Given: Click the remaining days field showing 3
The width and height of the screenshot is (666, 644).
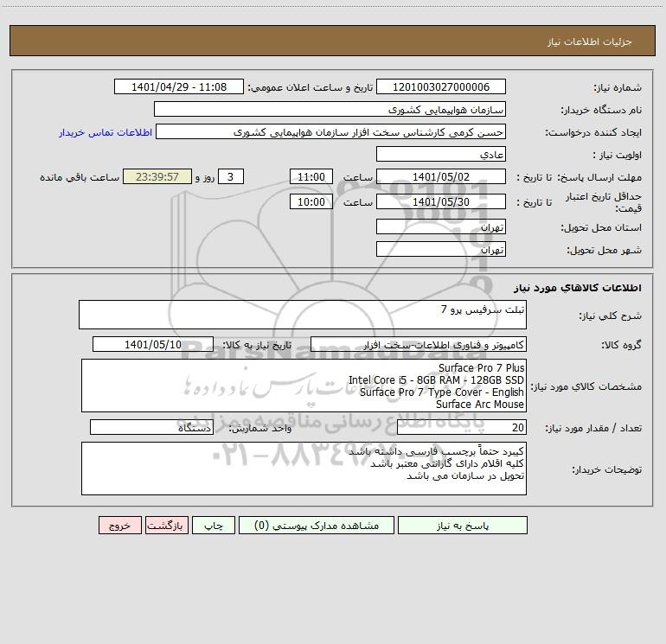Looking at the screenshot, I should [x=231, y=176].
